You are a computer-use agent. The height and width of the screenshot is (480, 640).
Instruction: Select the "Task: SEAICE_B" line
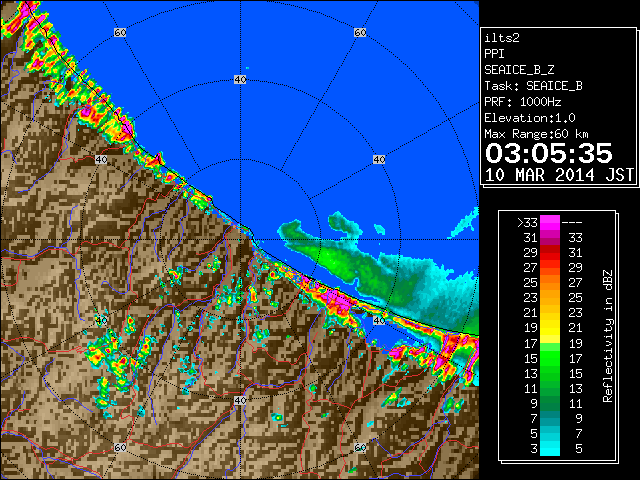pos(533,86)
